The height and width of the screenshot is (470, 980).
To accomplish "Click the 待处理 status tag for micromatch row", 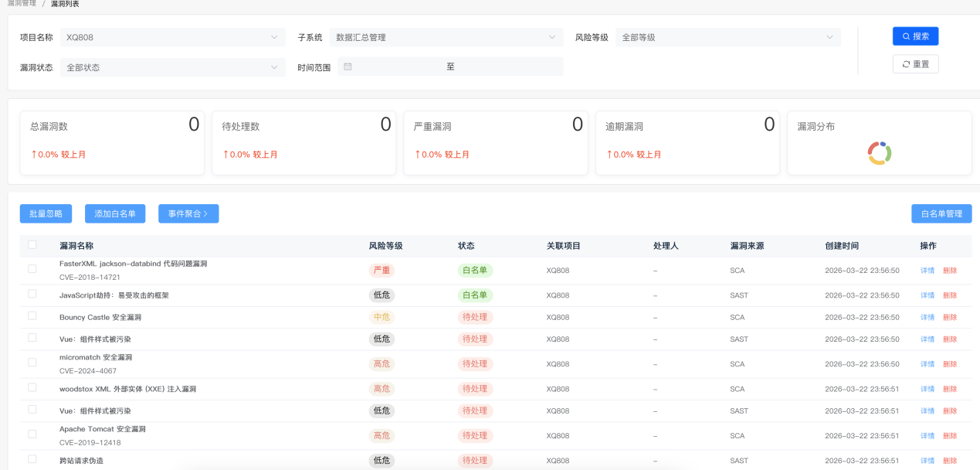I will click(x=475, y=363).
